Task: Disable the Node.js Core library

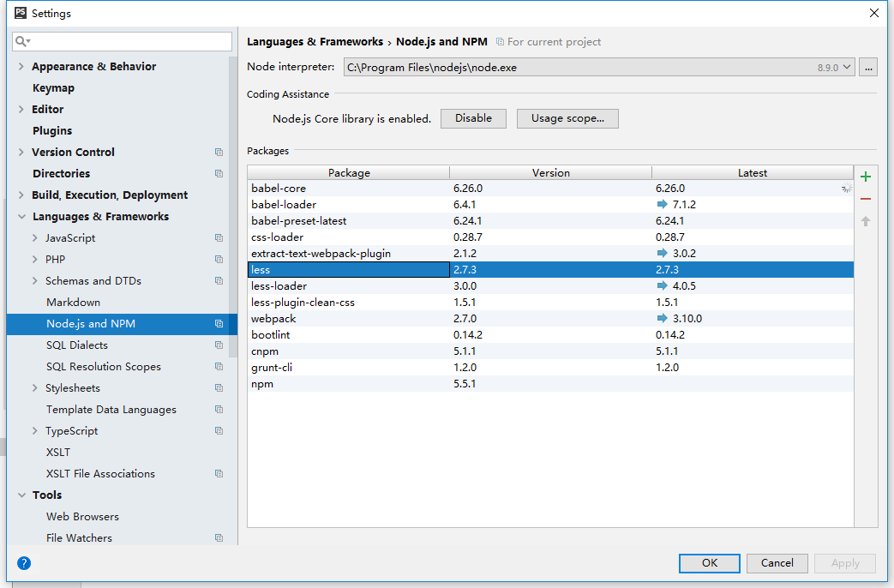Action: tap(473, 118)
